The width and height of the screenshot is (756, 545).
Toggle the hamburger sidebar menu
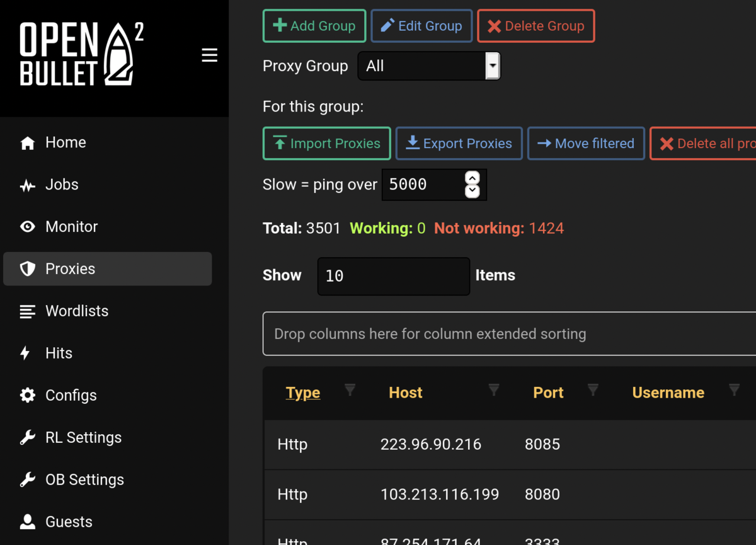click(210, 55)
